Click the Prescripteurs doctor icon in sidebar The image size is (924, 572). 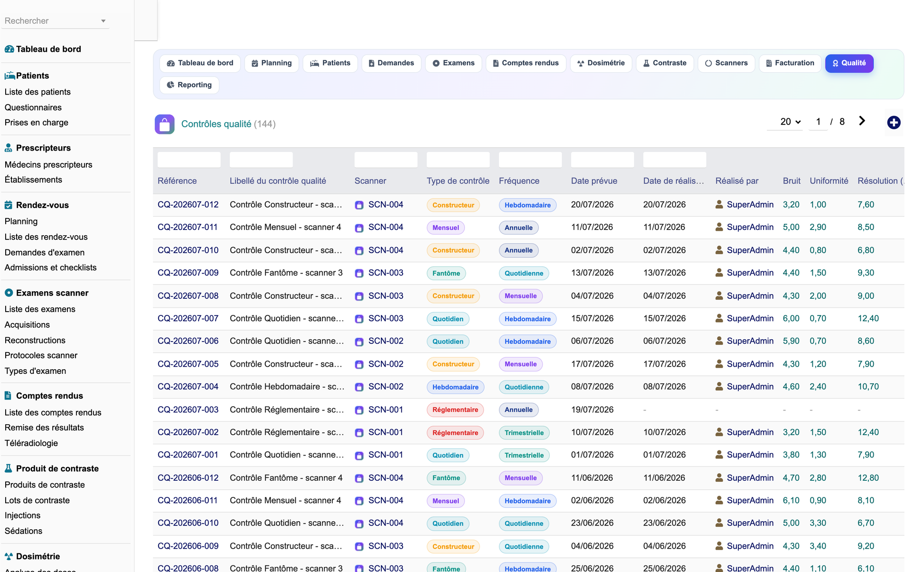pos(9,148)
